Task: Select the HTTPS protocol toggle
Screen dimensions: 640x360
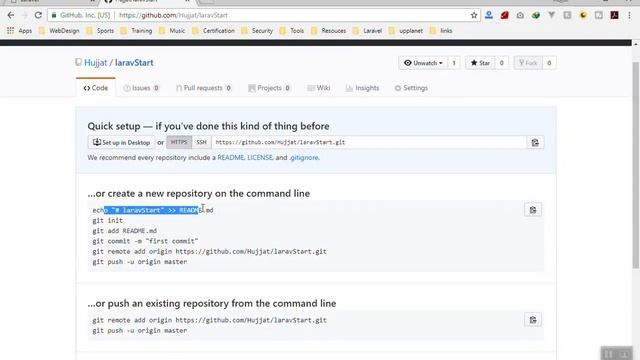Action: (179, 142)
